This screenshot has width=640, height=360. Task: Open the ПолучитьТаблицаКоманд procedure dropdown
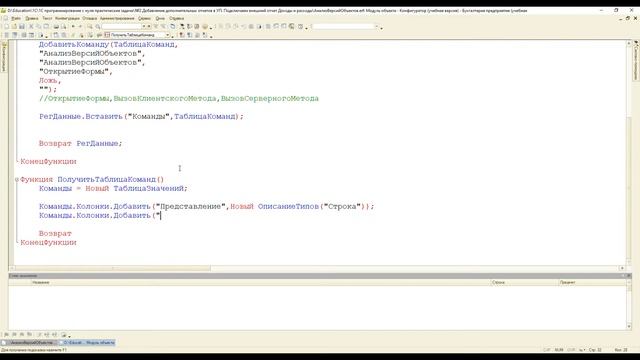coord(167,35)
